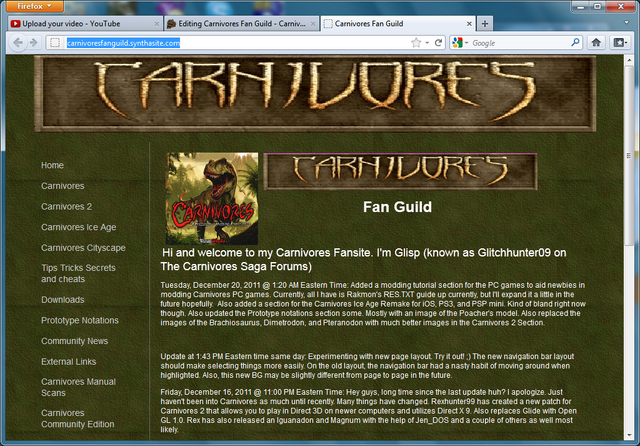Go back with the back arrow button
Viewport: 640px width, 446px height.
tap(18, 42)
